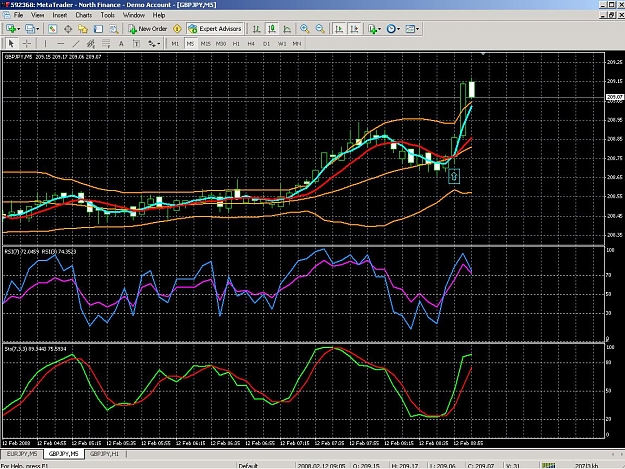Viewport: 625px width, 469px height.
Task: Switch chart to line chart type
Action: [x=287, y=29]
